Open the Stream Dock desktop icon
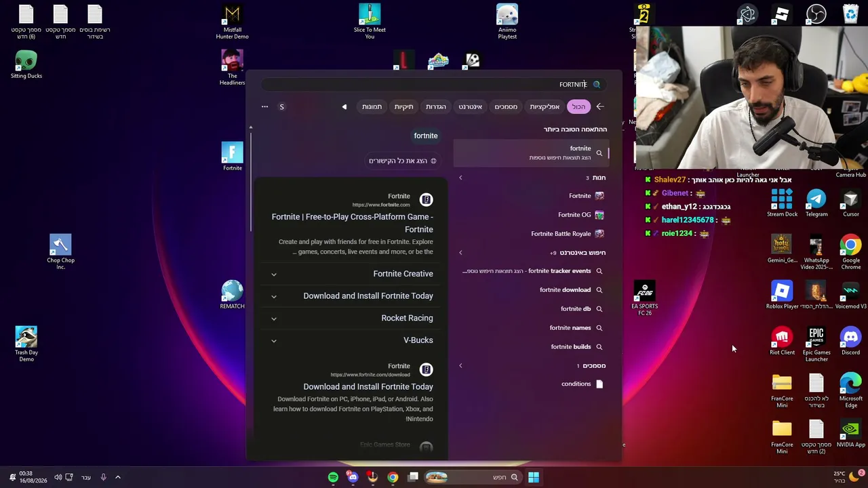The image size is (868, 488). tap(782, 203)
